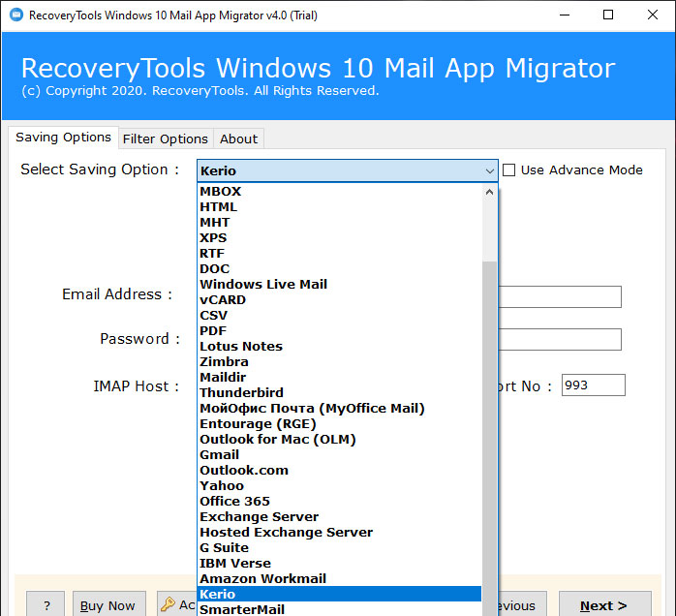Click the Previous button
Screen dimensions: 676x616
[523, 604]
